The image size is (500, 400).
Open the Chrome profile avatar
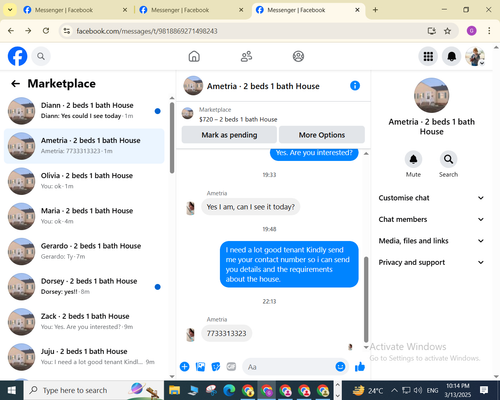471,31
